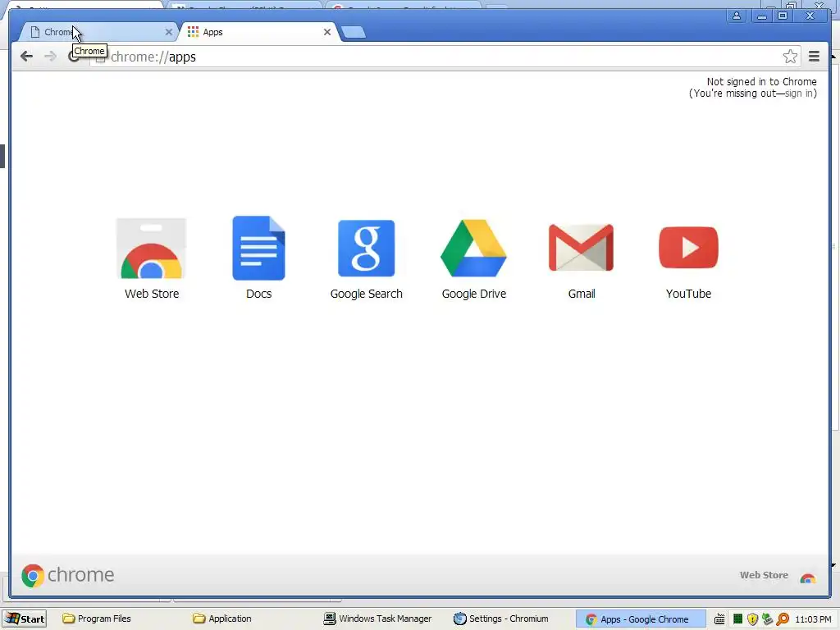
Task: Go back with the browser back arrow
Action: click(x=26, y=57)
